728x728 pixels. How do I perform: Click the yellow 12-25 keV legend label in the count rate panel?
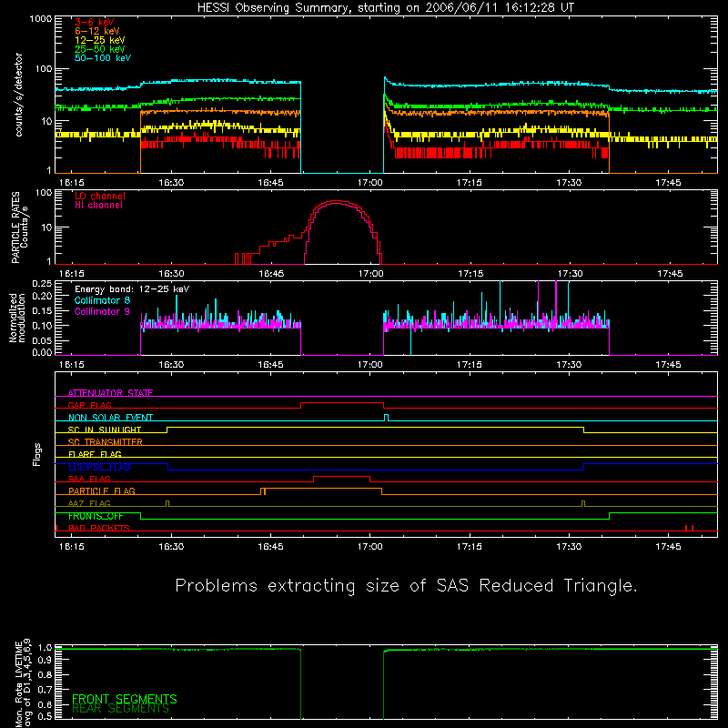click(x=100, y=40)
